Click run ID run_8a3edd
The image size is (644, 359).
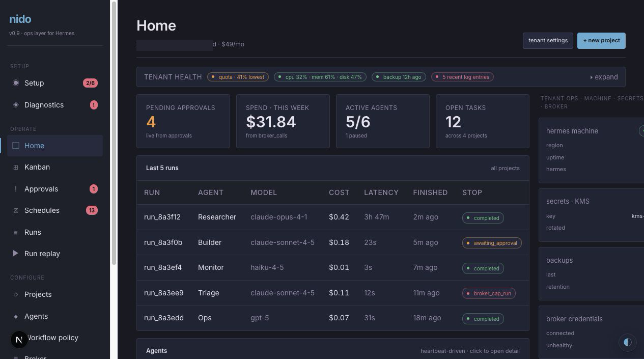pyautogui.click(x=163, y=318)
